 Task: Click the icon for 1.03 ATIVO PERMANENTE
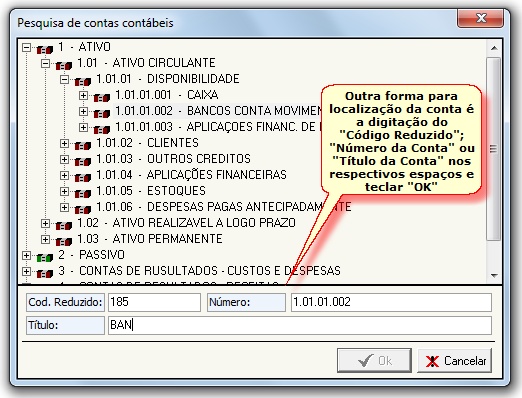tap(64, 242)
